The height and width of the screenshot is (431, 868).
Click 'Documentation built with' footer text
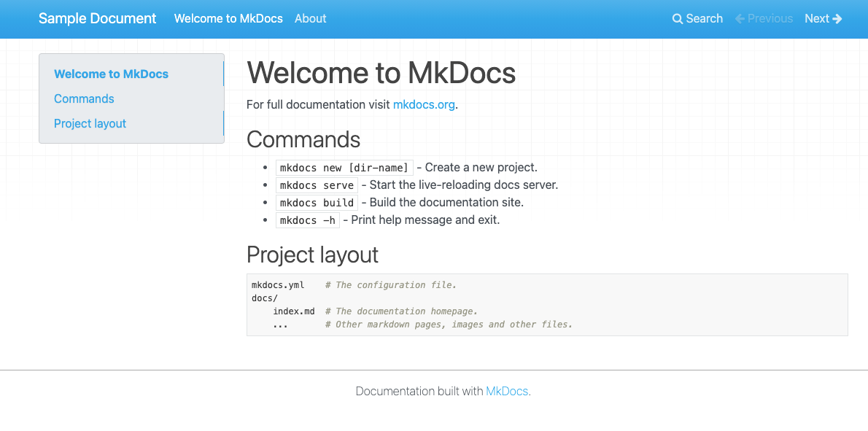coord(419,391)
